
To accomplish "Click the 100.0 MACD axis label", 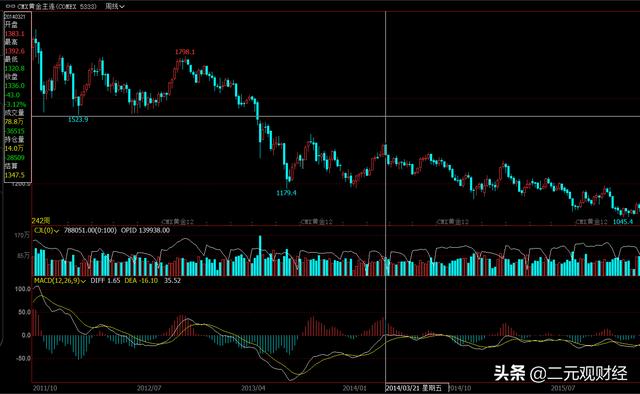I will (x=23, y=289).
